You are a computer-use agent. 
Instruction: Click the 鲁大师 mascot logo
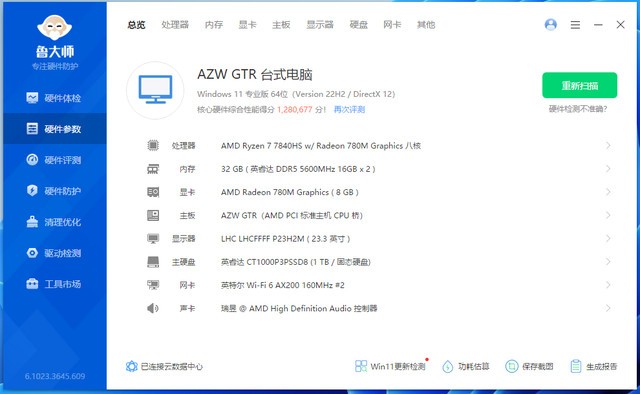coord(55,27)
